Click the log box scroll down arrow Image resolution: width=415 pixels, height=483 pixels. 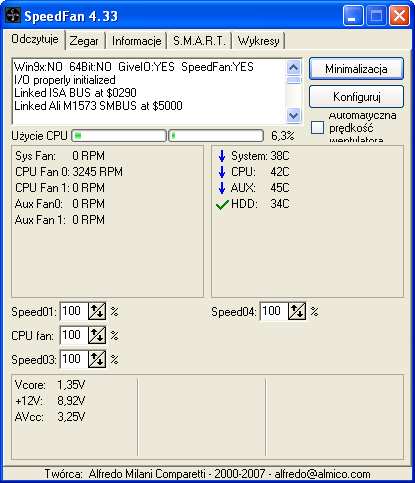(x=294, y=115)
